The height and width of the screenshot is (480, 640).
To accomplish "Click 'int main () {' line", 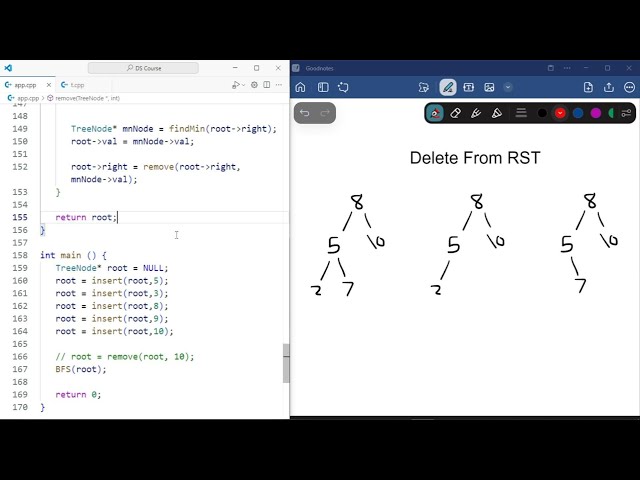I will coord(73,255).
